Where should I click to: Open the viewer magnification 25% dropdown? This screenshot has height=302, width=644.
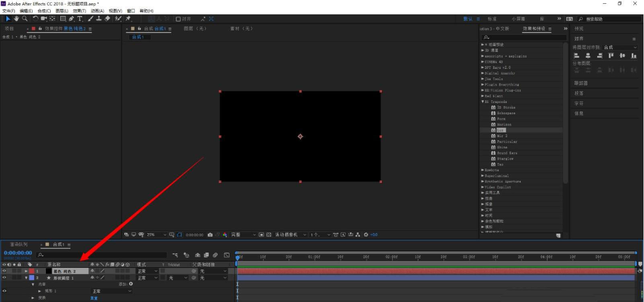click(157, 235)
